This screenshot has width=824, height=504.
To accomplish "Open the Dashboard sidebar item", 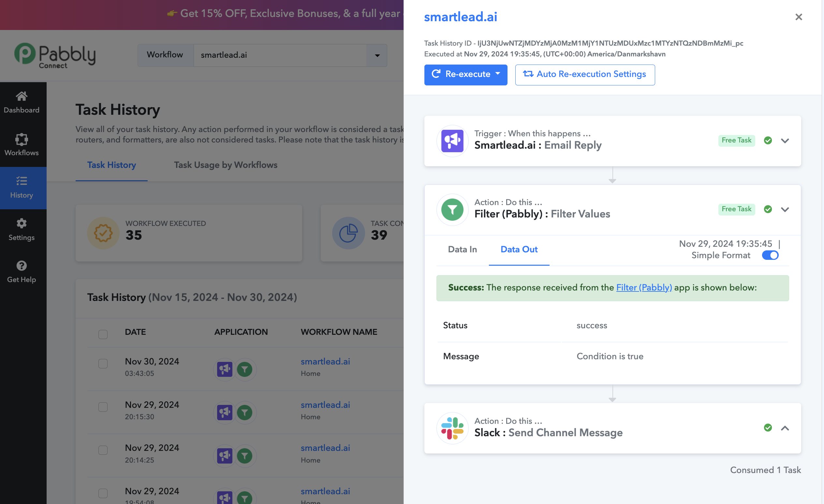I will tap(22, 103).
